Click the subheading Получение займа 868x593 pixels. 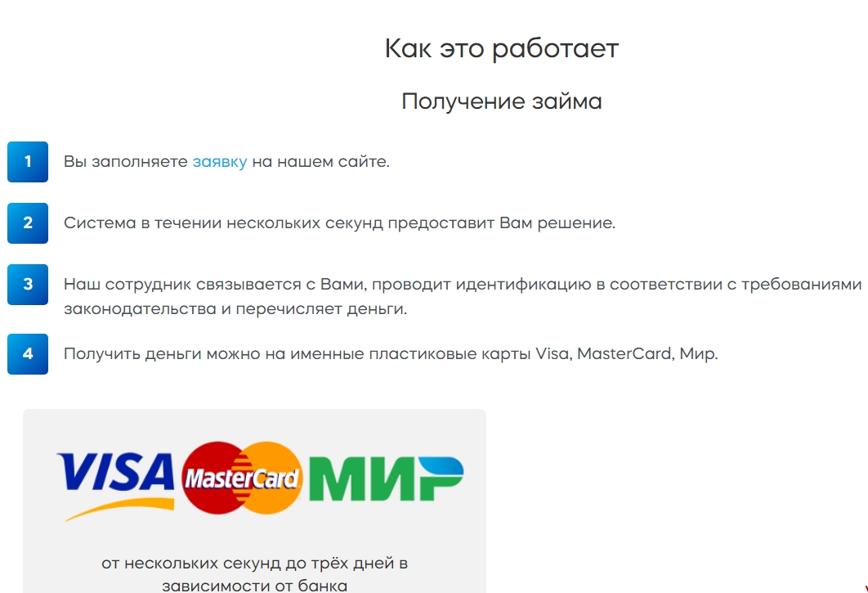tap(502, 101)
